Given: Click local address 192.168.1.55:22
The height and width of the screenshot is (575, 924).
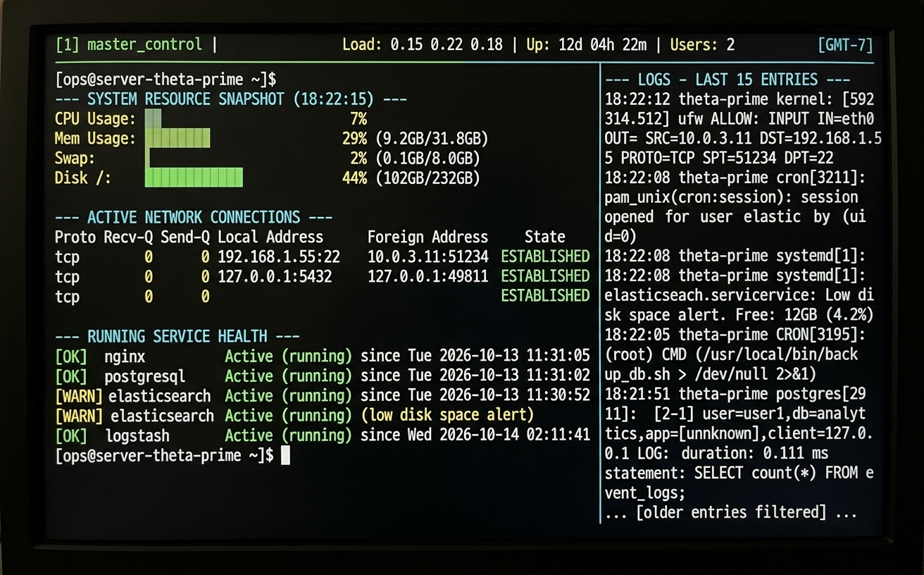Looking at the screenshot, I should tap(279, 256).
